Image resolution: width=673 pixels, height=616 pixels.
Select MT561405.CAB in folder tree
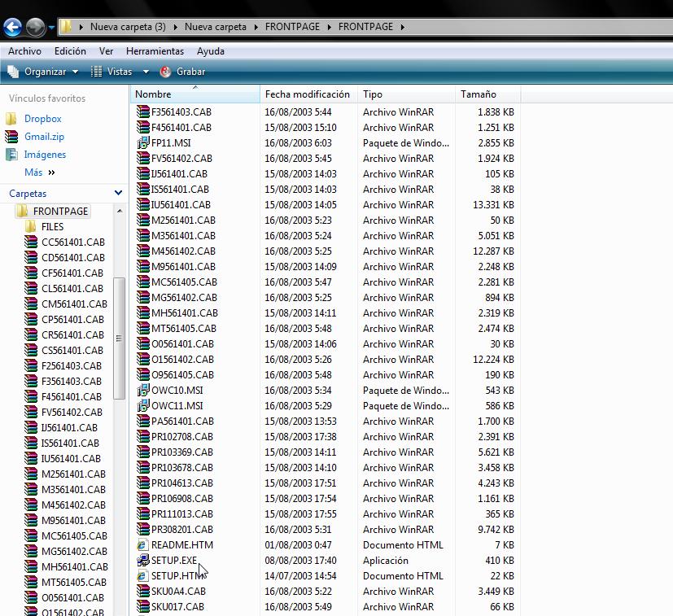(74, 582)
